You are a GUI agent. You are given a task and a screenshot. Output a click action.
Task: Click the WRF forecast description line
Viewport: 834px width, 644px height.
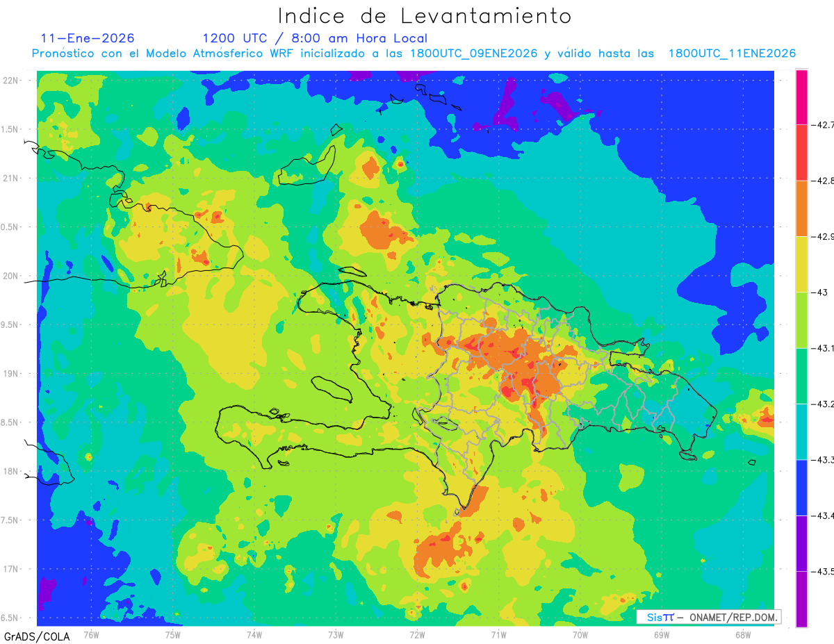coord(414,53)
